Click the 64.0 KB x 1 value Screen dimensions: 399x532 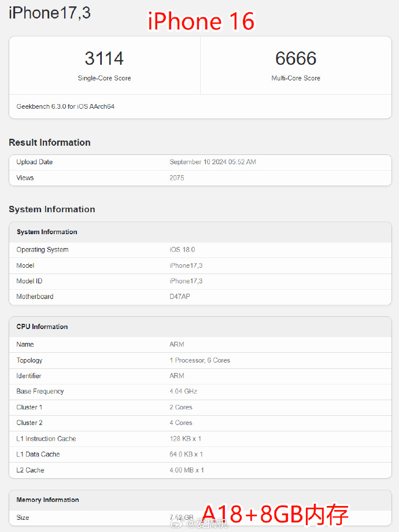pyautogui.click(x=186, y=455)
